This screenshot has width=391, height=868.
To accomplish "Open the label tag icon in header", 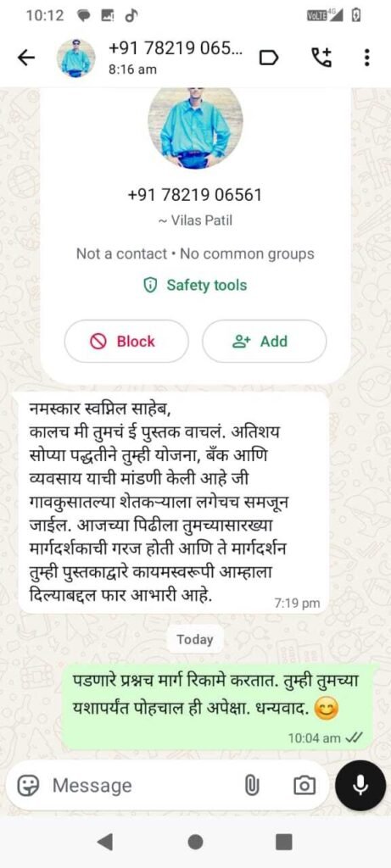I will pyautogui.click(x=269, y=58).
